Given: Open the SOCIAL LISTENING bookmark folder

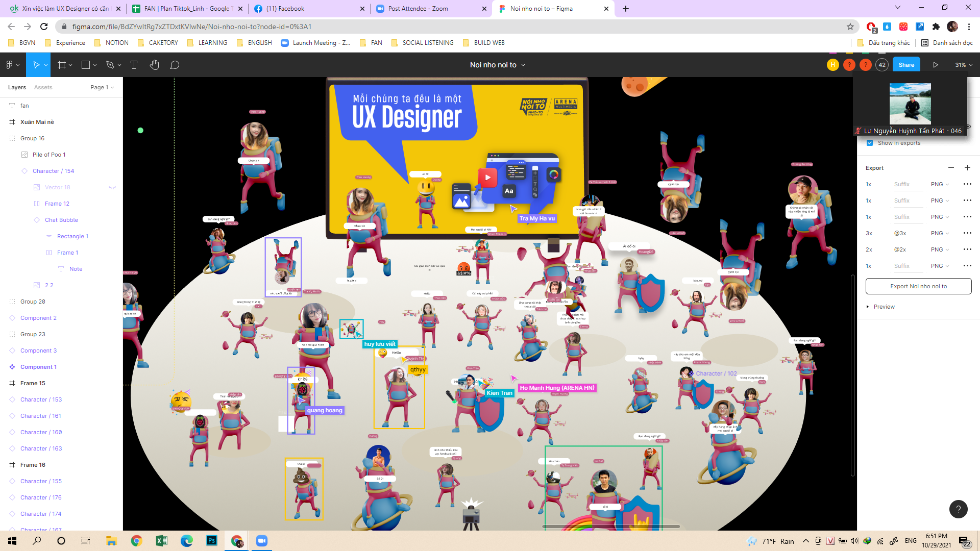Looking at the screenshot, I should [422, 43].
